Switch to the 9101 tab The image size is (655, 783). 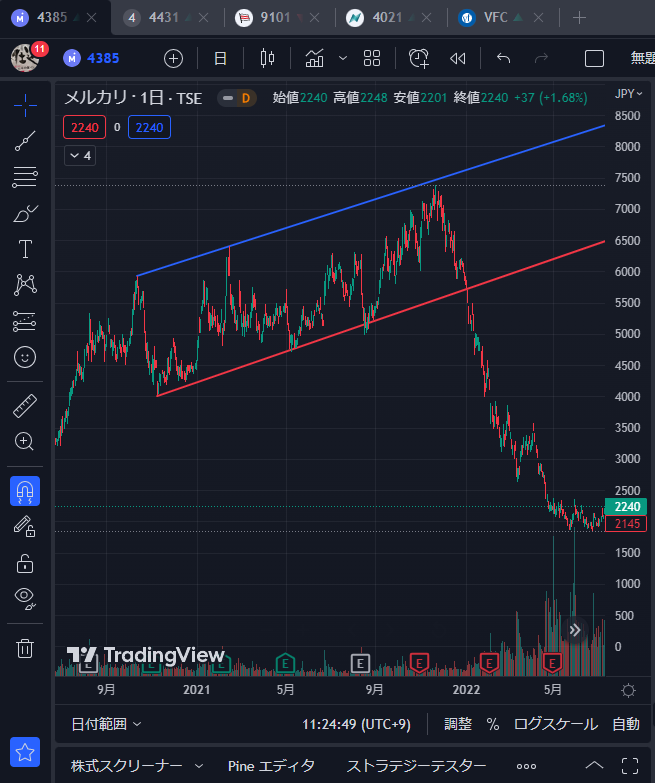pos(275,17)
